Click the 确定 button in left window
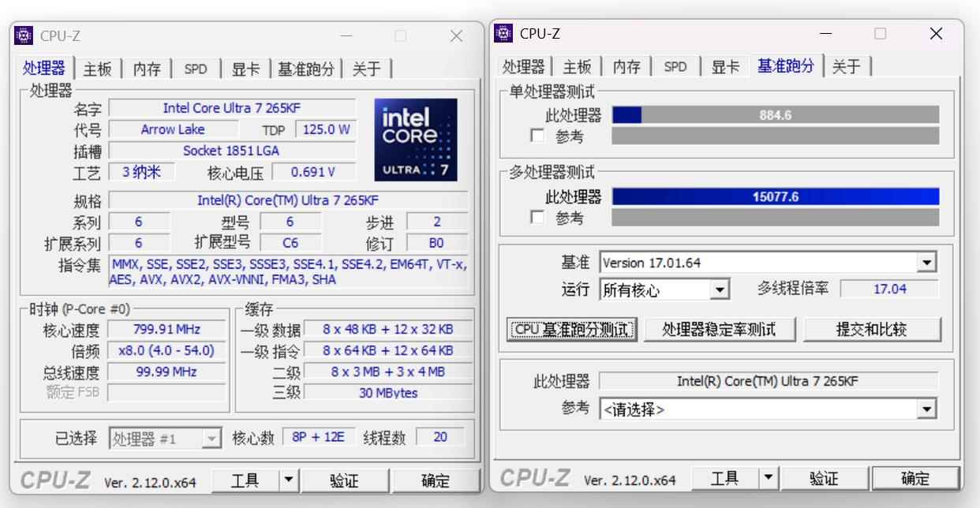Image resolution: width=980 pixels, height=508 pixels. click(x=436, y=480)
